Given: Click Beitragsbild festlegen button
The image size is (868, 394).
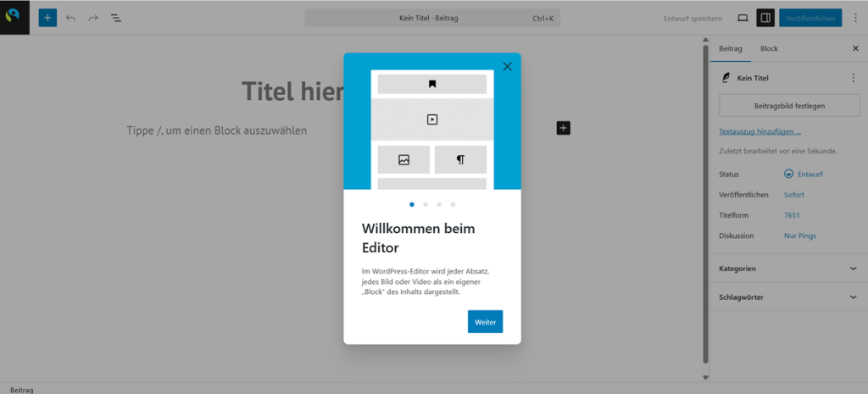Looking at the screenshot, I should coord(789,106).
